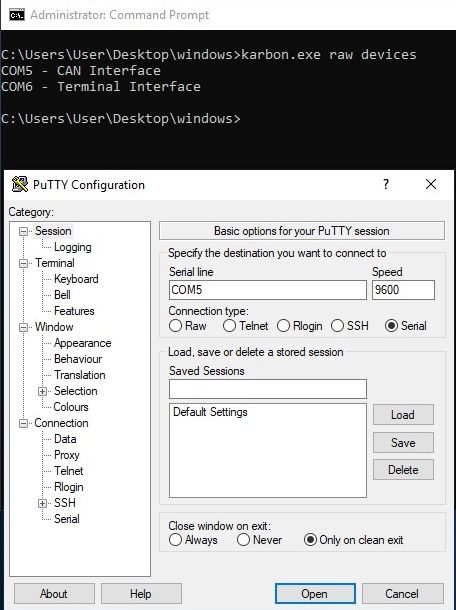456x610 pixels.
Task: Select the Colours category
Action: [x=71, y=407]
